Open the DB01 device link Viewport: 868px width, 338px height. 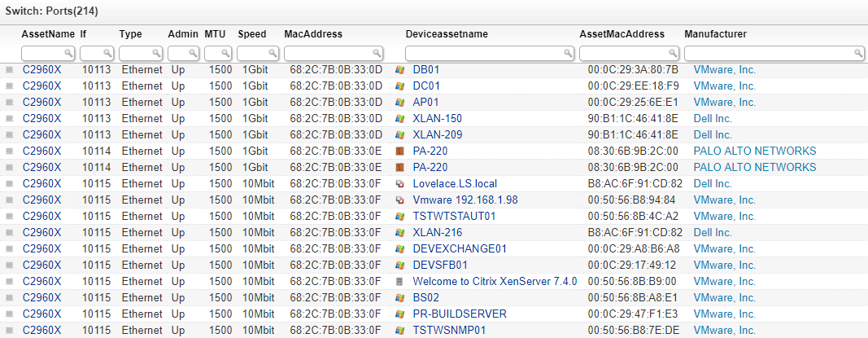(x=426, y=70)
